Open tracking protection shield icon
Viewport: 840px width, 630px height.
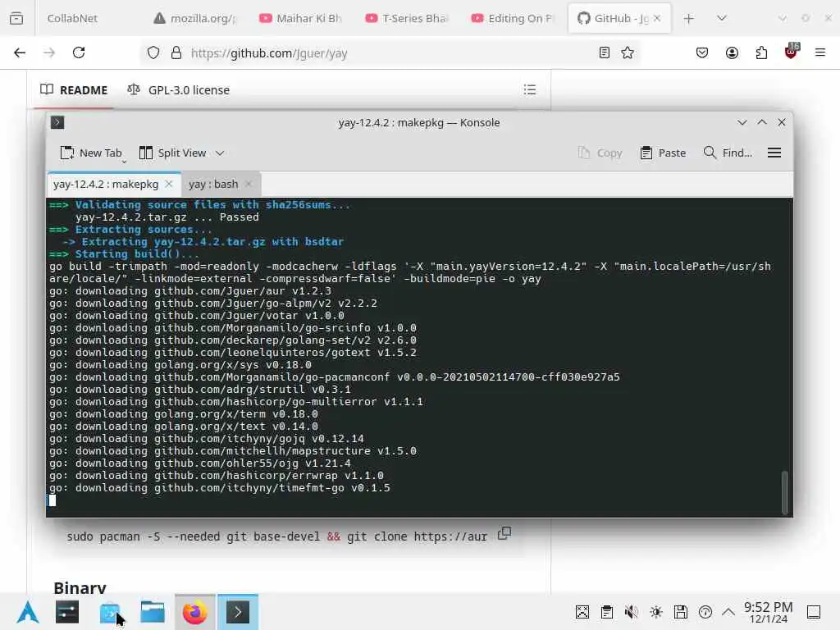pyautogui.click(x=153, y=53)
